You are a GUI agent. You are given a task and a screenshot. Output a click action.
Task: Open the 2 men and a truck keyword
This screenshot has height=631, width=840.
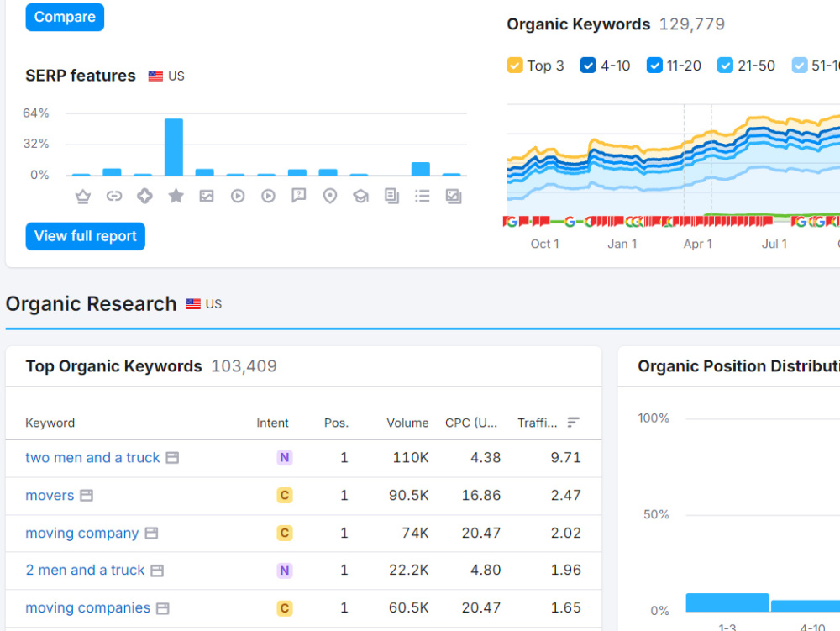[x=85, y=570]
